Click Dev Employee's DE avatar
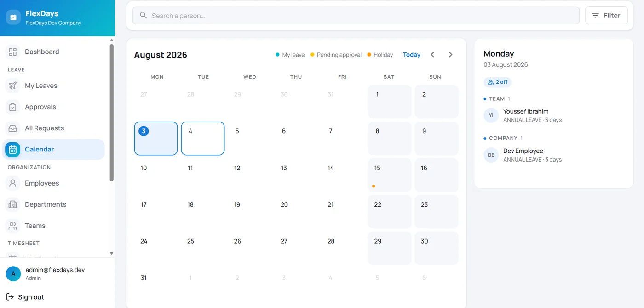644x308 pixels. 491,155
